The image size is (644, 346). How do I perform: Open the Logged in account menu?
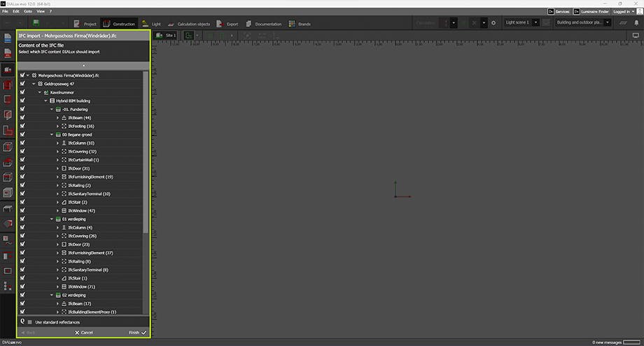click(x=624, y=11)
